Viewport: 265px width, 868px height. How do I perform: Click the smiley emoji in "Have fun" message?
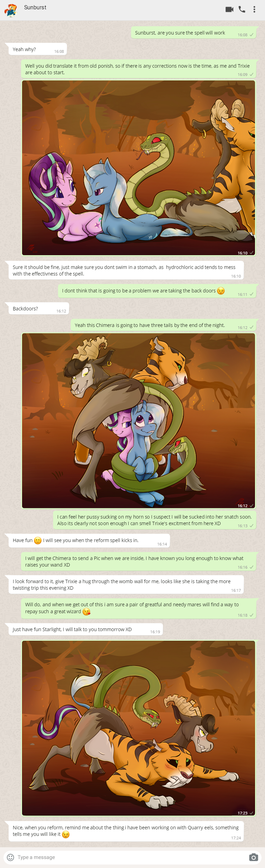click(38, 540)
